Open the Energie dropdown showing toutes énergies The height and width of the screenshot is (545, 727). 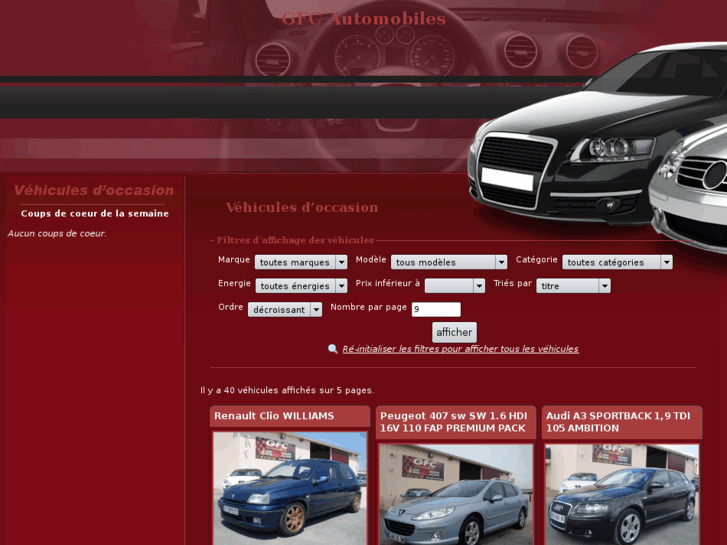point(301,286)
